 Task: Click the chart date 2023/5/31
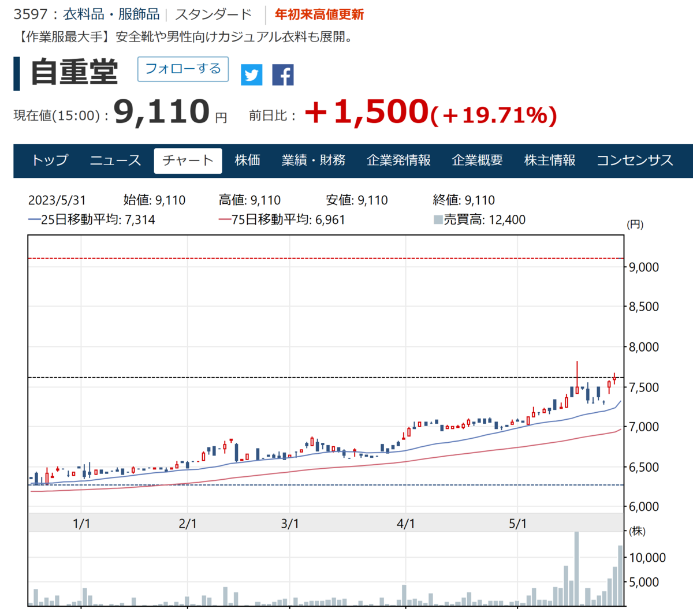pyautogui.click(x=57, y=200)
